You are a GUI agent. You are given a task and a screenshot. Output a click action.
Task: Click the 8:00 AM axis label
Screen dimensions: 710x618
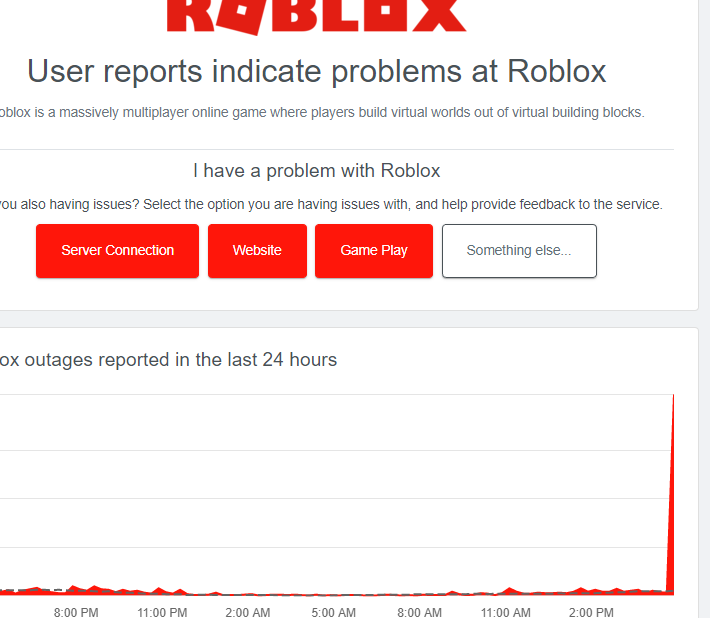[x=419, y=613]
